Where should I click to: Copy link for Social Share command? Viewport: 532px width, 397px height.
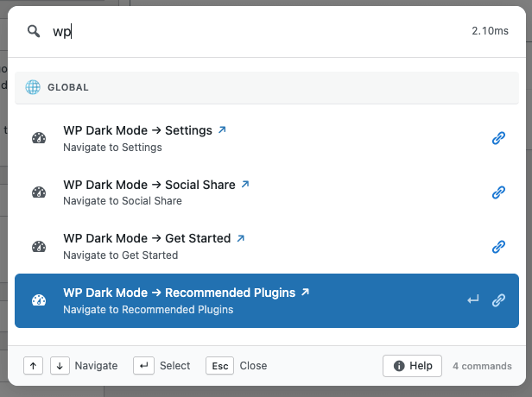[498, 192]
